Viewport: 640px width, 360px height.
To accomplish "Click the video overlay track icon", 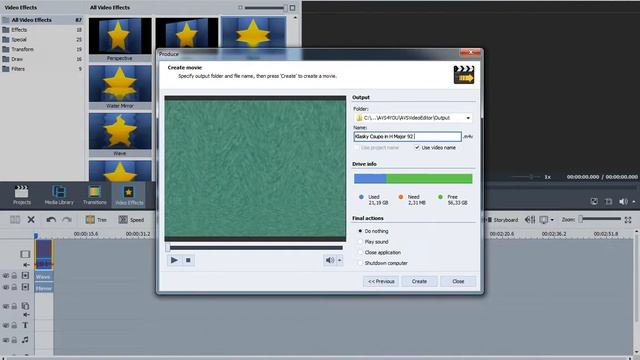I will (25, 306).
